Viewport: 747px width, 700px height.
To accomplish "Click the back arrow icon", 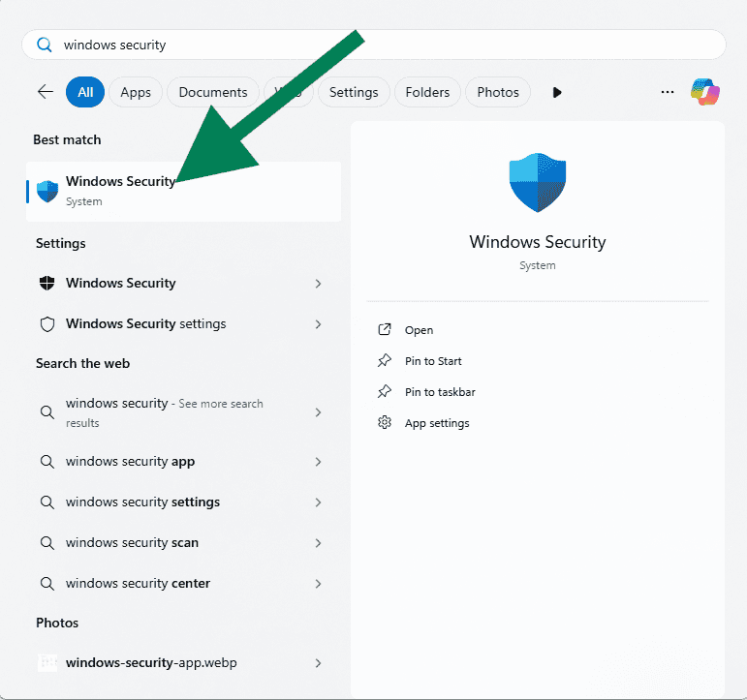I will 46,91.
